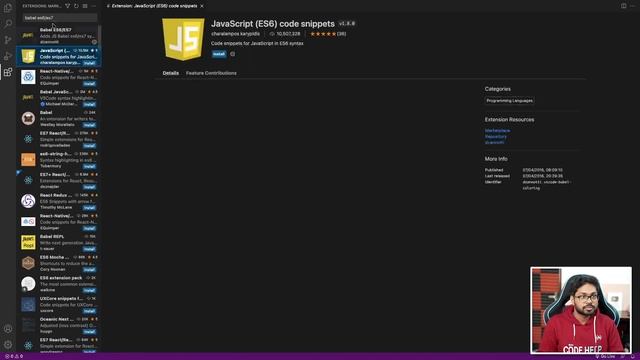Filter extensions with the funnel icon

(x=67, y=6)
